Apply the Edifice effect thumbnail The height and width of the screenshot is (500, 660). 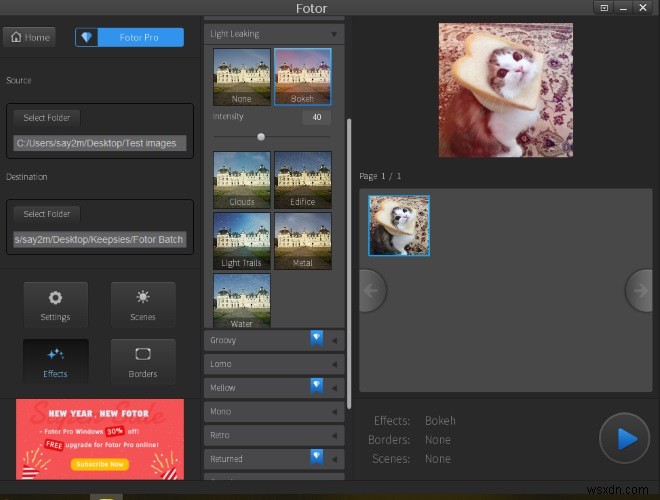pos(303,180)
